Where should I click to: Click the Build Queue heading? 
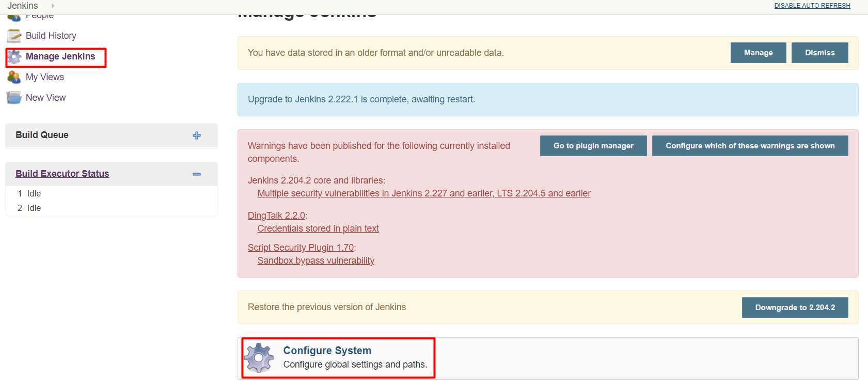42,135
